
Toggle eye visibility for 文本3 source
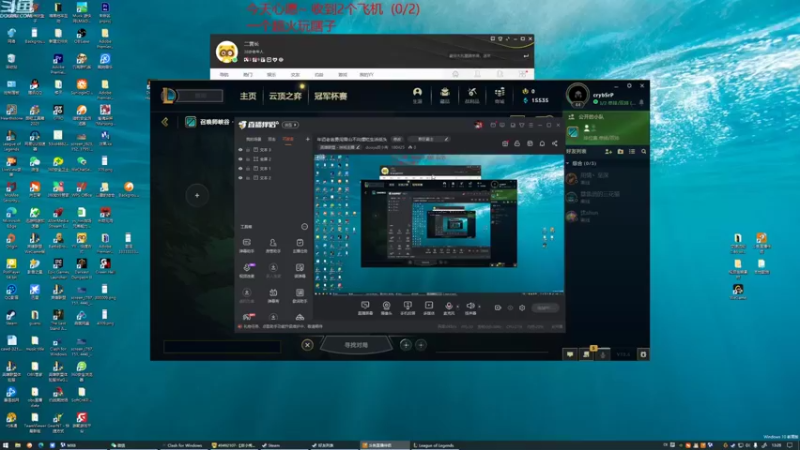pyautogui.click(x=240, y=150)
